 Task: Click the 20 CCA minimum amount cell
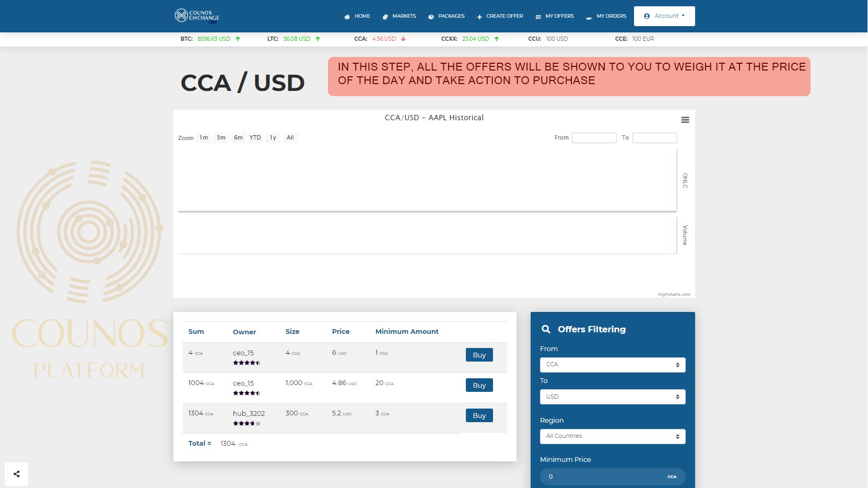click(x=384, y=383)
